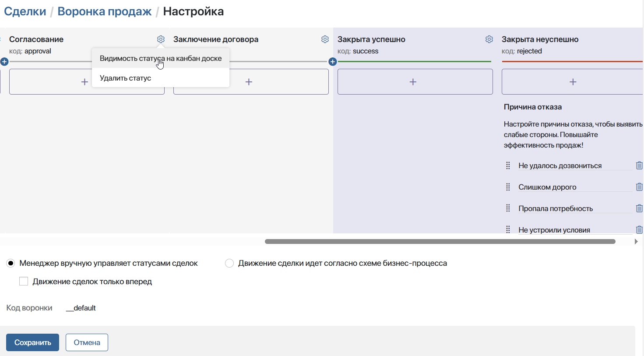Delete reason Не устроили условия trash icon
This screenshot has height=356, width=644.
(x=639, y=230)
